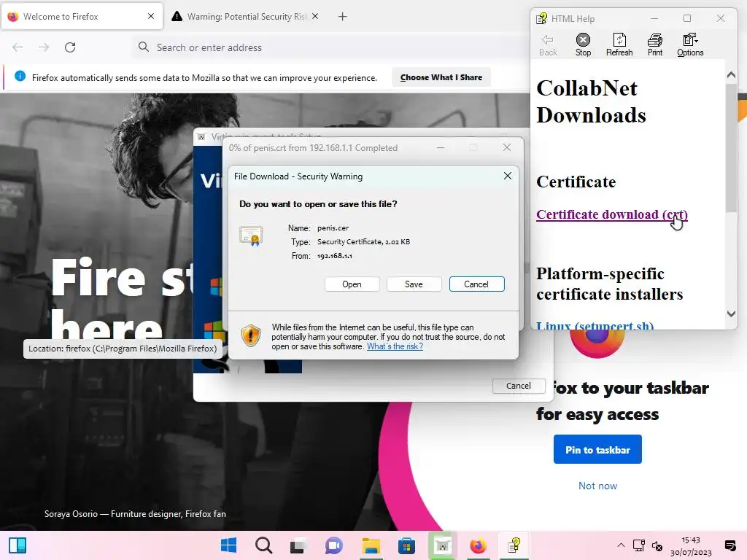Click the Stop icon in HTML Help
Image resolution: width=747 pixels, height=560 pixels.
(x=583, y=44)
